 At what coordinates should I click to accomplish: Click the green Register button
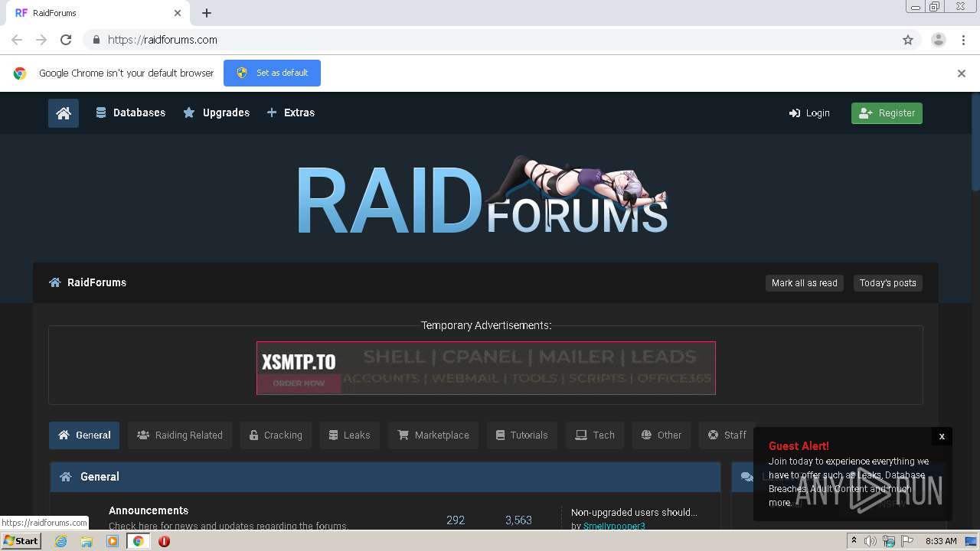[887, 113]
